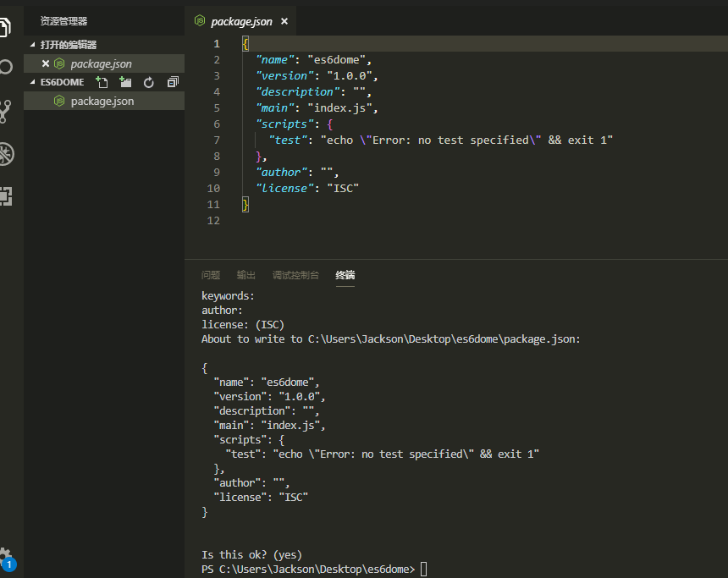
Task: Click the "scripts" key on line 6
Action: click(284, 124)
